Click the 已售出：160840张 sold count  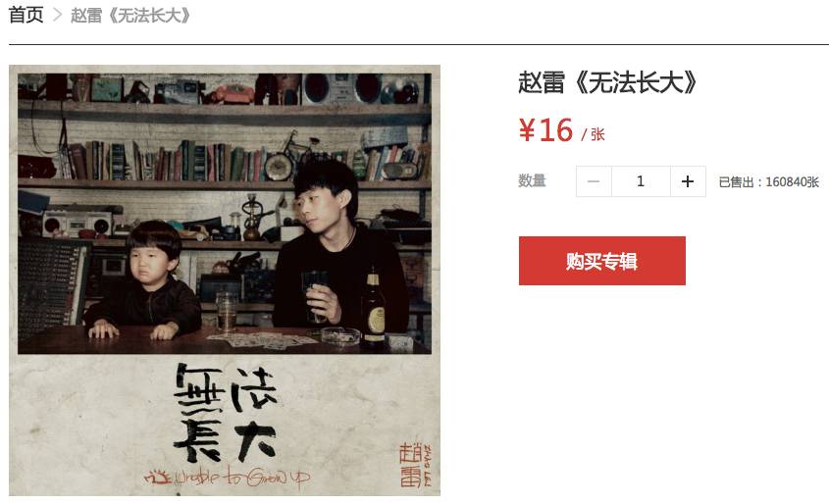click(769, 181)
